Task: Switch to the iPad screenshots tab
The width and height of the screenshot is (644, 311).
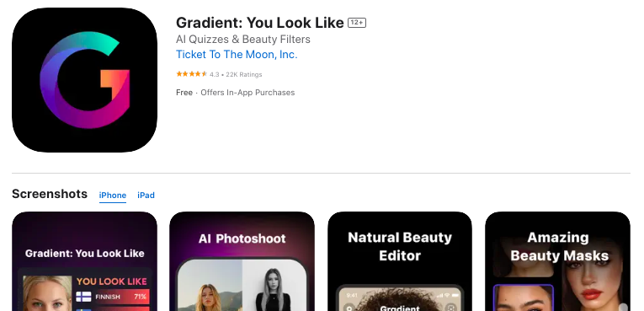Action: click(x=146, y=196)
